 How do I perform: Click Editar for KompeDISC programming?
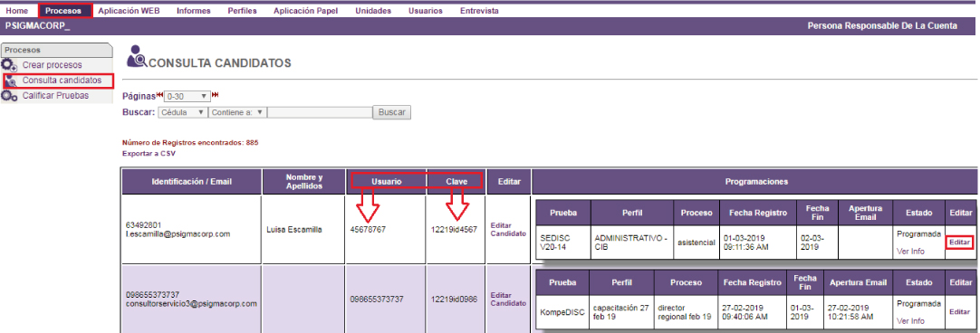tap(959, 312)
